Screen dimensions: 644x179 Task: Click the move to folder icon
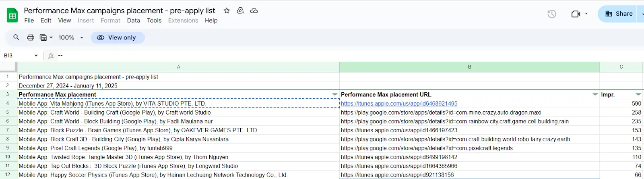point(240,10)
